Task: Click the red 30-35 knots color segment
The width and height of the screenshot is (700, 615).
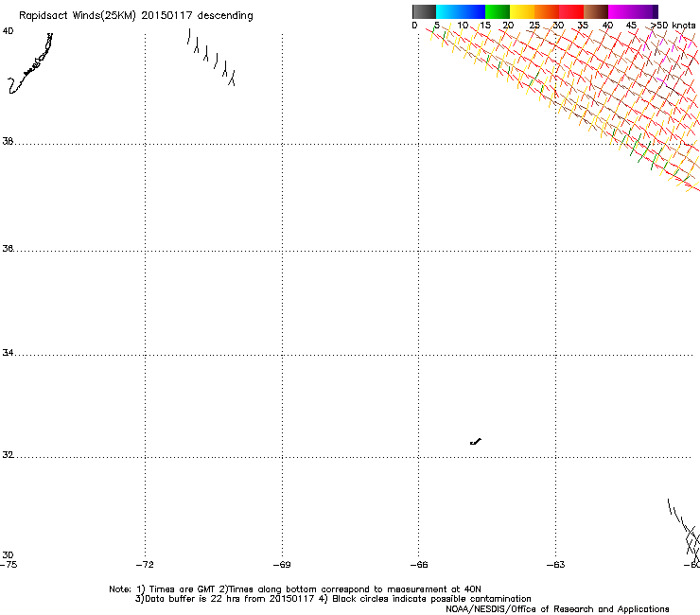Action: [571, 11]
